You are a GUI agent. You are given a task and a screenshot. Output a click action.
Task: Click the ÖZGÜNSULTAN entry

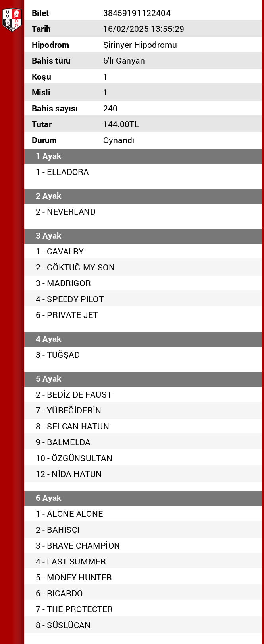click(x=74, y=458)
